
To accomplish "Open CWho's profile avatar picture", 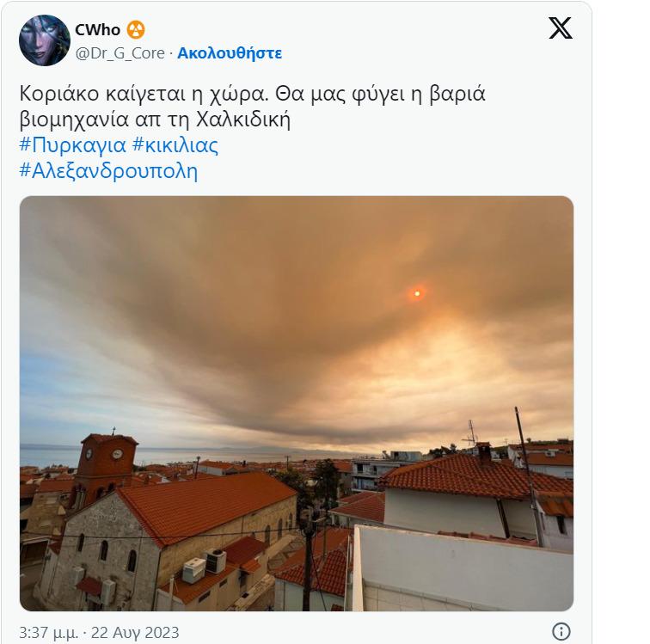I will click(45, 40).
